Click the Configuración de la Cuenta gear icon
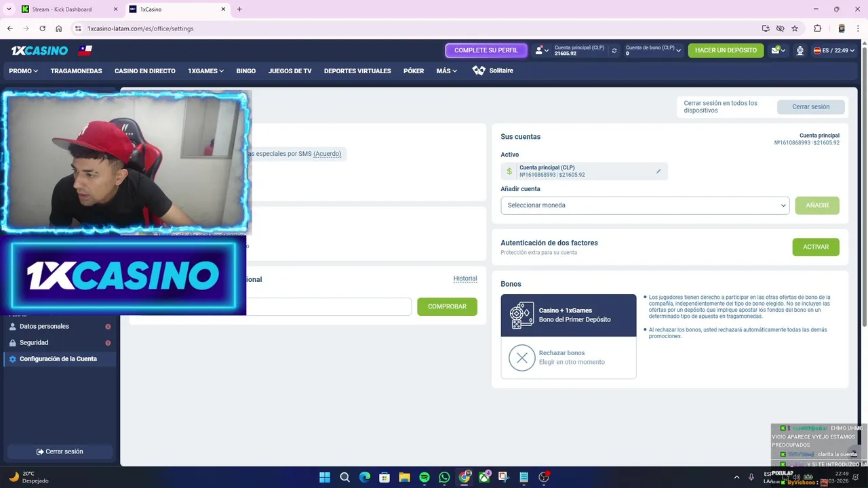This screenshot has width=868, height=488. (12, 359)
